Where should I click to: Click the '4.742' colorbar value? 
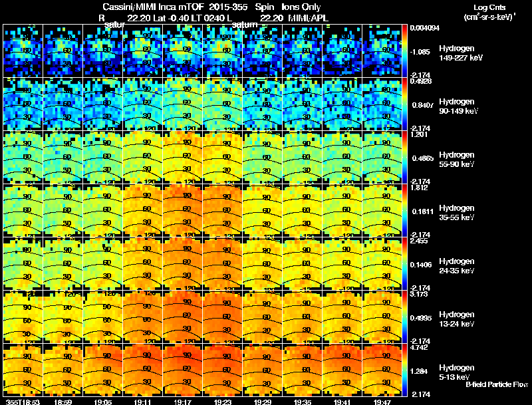pos(419,347)
